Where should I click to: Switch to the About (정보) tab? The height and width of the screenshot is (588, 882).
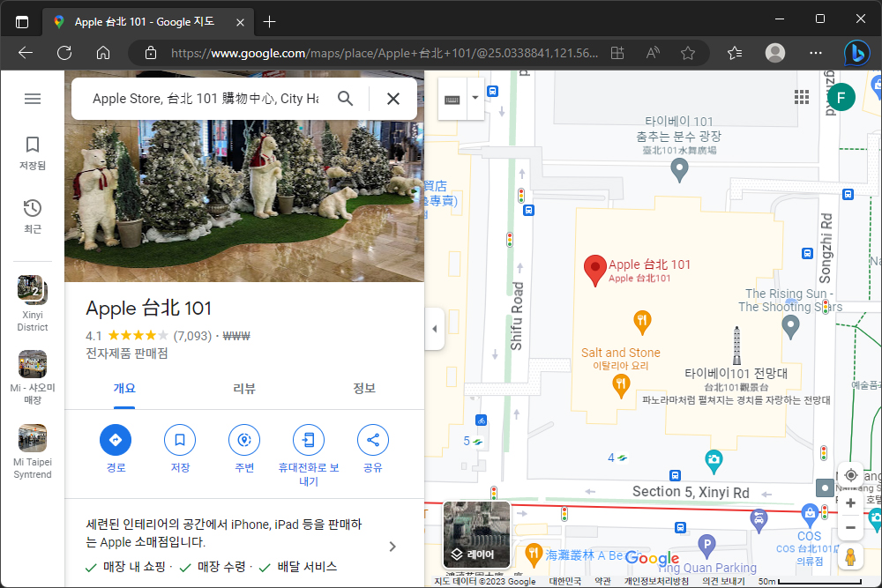[x=364, y=389]
